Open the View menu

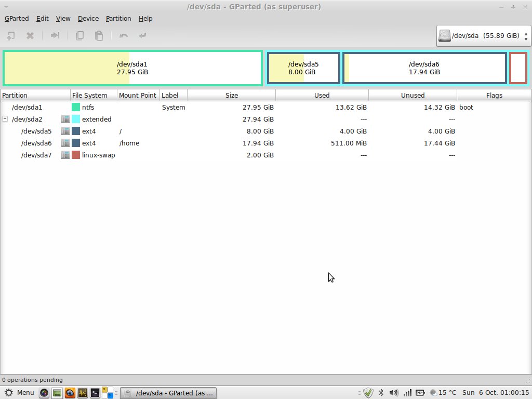point(63,18)
